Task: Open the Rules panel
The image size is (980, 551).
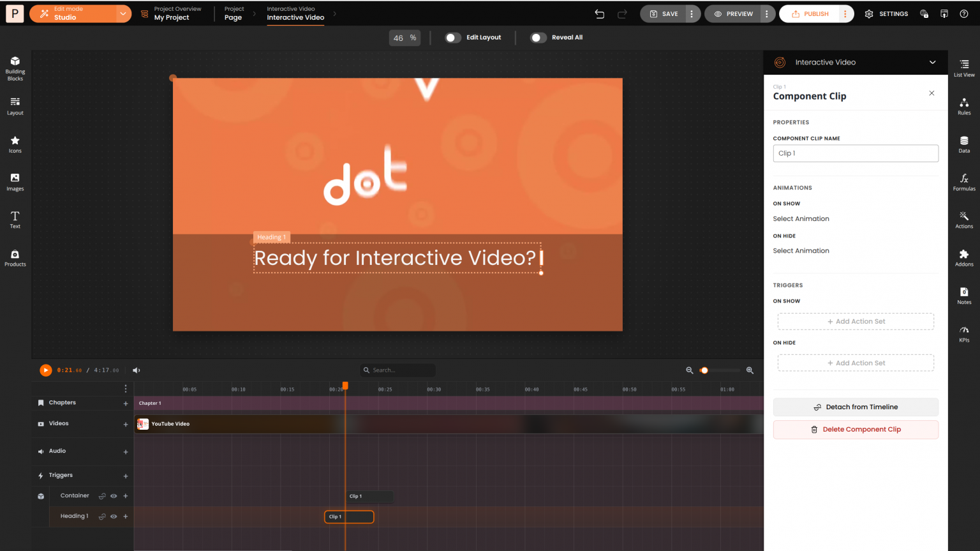Action: pyautogui.click(x=964, y=106)
